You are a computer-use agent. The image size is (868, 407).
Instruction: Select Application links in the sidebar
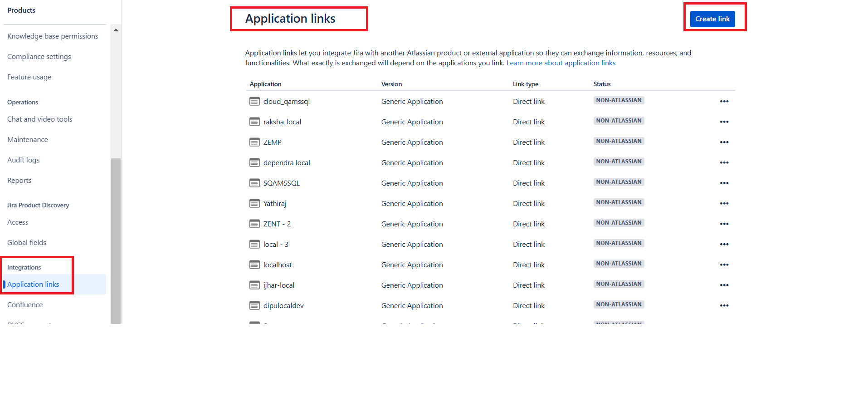pos(33,284)
